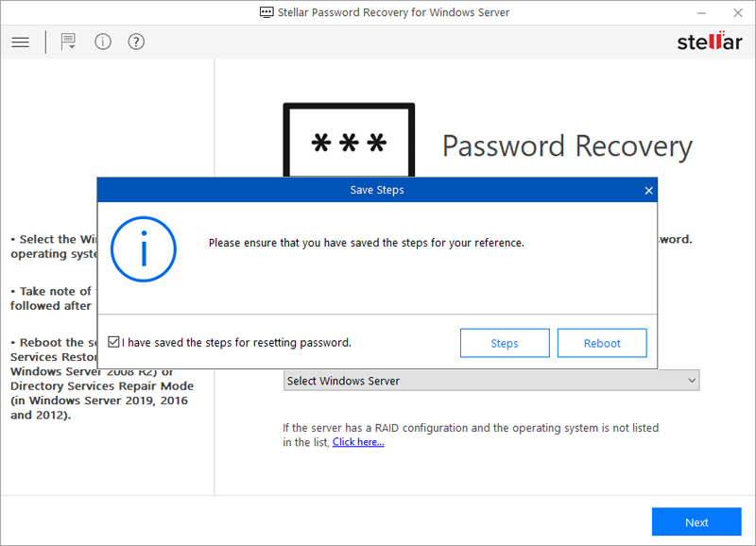Image resolution: width=756 pixels, height=546 pixels.
Task: Minimize the Stellar Password Recovery window
Action: [701, 13]
